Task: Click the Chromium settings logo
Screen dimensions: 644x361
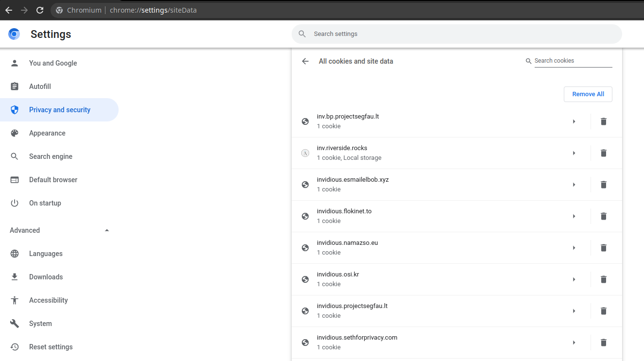Action: (14, 34)
